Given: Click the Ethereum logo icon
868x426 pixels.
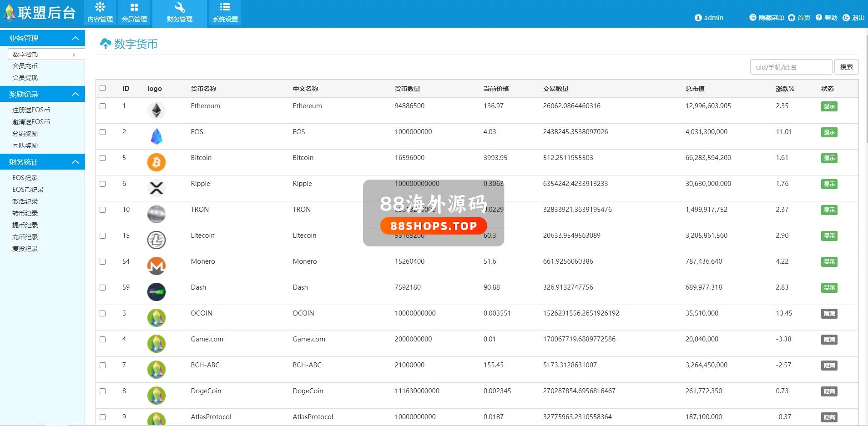Looking at the screenshot, I should 156,110.
